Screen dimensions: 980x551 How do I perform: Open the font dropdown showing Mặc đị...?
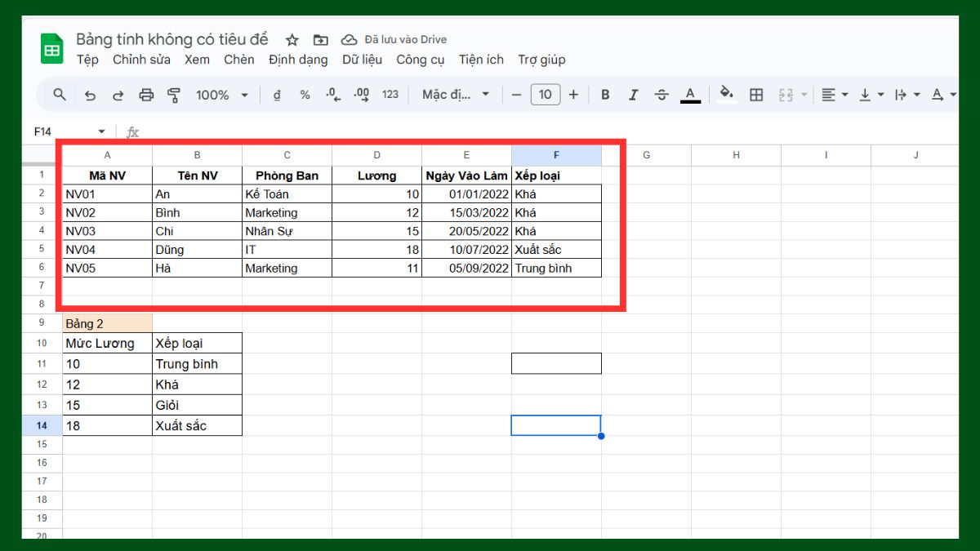click(x=455, y=94)
